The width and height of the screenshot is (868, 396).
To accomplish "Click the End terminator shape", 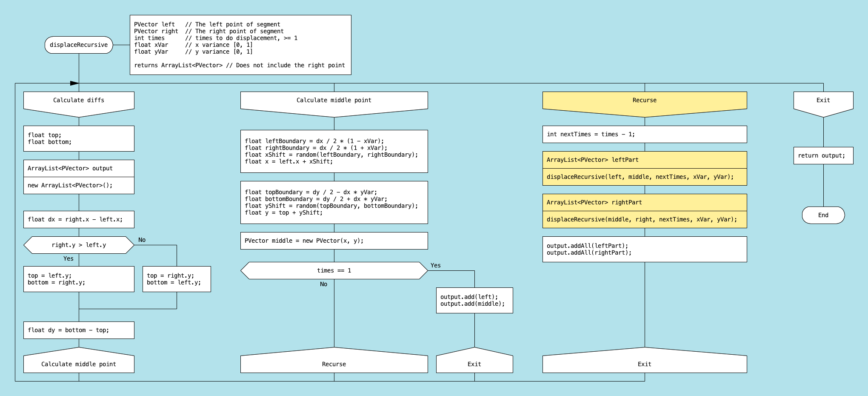I will coord(823,215).
